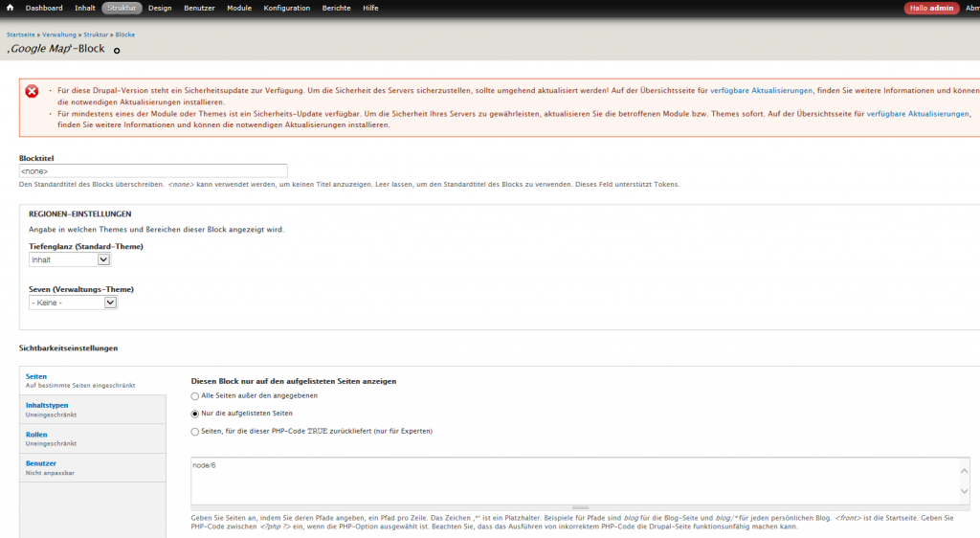Switch to the Rollen visibility tab

pyautogui.click(x=36, y=434)
